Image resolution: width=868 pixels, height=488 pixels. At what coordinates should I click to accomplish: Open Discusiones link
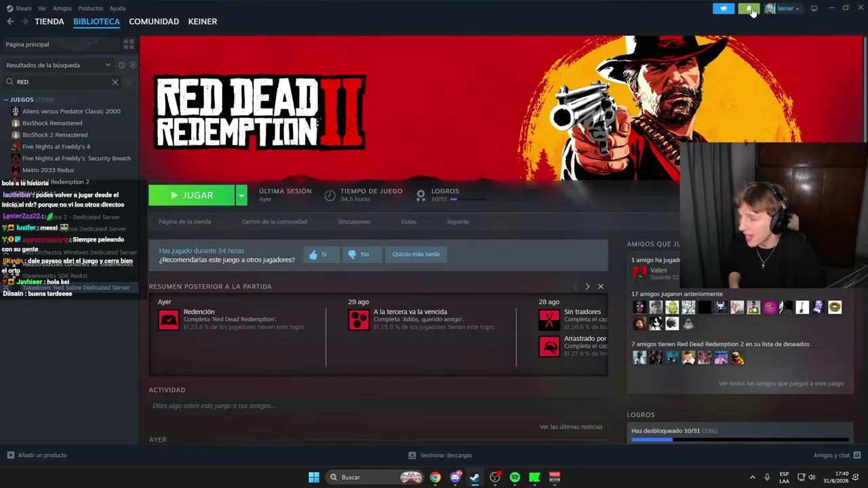pos(355,222)
